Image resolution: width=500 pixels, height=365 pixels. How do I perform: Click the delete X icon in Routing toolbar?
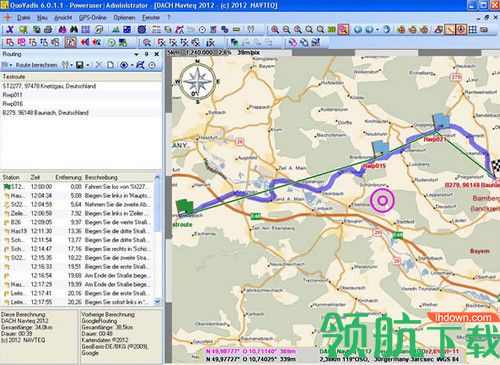coord(99,65)
